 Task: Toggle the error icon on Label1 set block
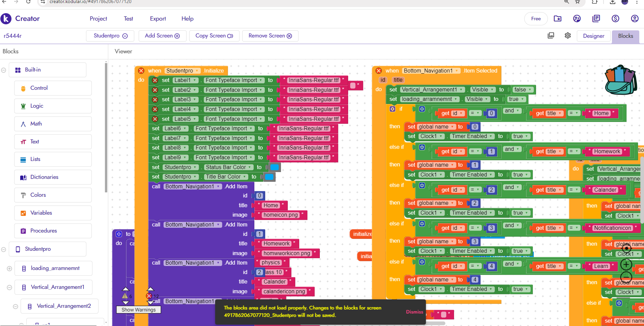(155, 80)
